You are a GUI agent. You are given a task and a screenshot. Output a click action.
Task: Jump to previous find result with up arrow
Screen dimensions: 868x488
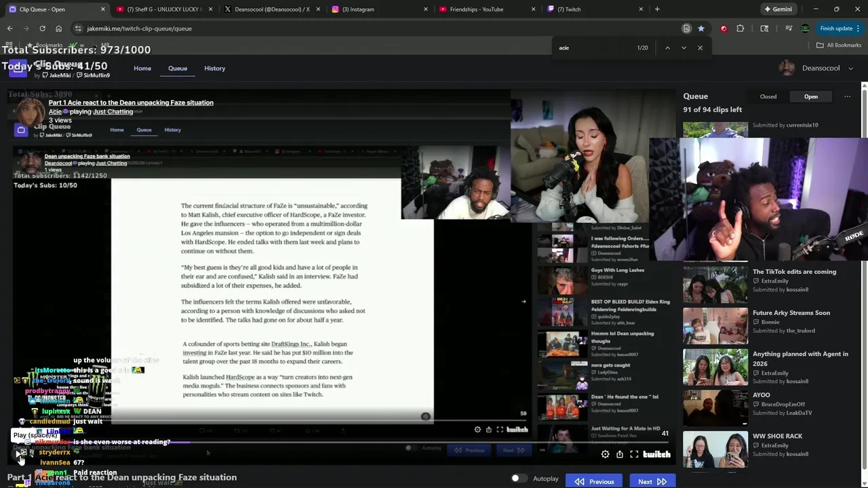pos(667,47)
